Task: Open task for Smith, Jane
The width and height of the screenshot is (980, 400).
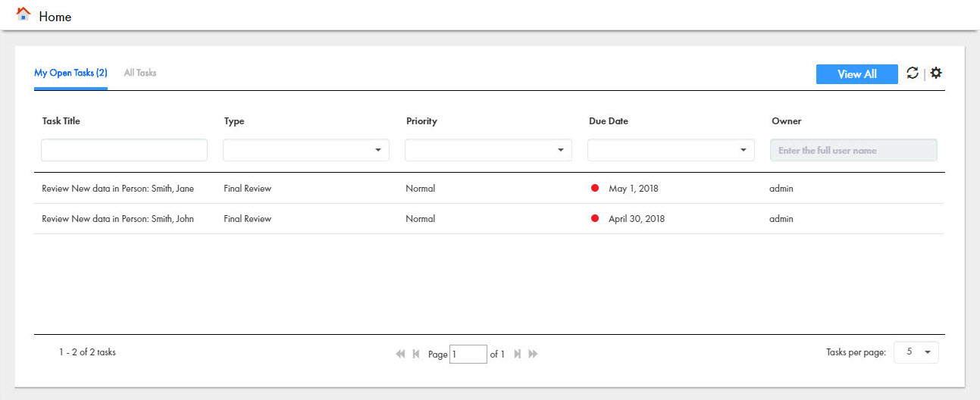Action: (x=118, y=188)
